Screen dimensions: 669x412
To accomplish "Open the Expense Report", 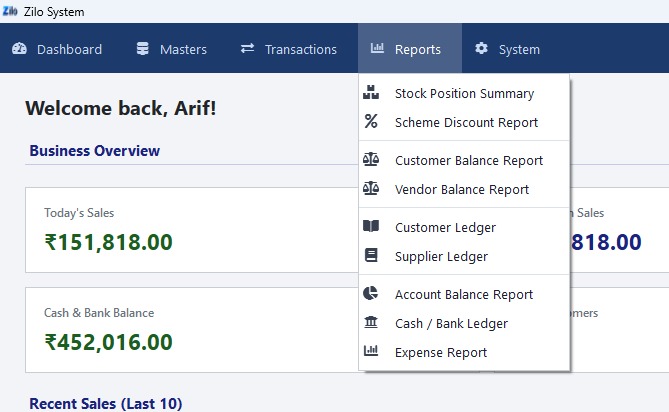I will pyautogui.click(x=464, y=352).
